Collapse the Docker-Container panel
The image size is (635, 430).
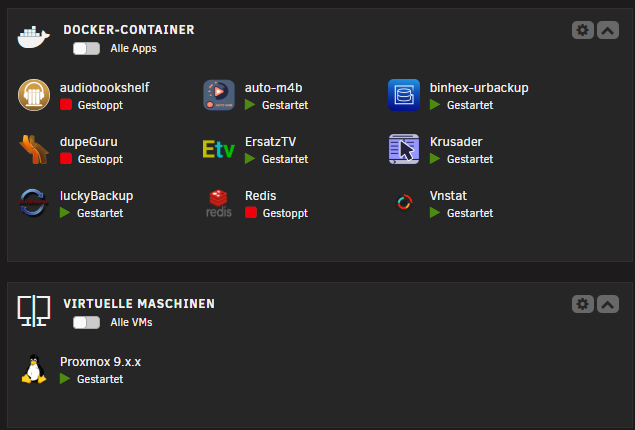(607, 30)
